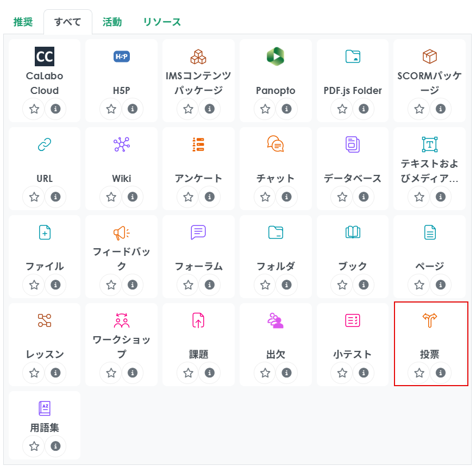Screen dimensions: 476x466
Task: Select the CaLabo Cloud activity icon
Action: coord(45,56)
